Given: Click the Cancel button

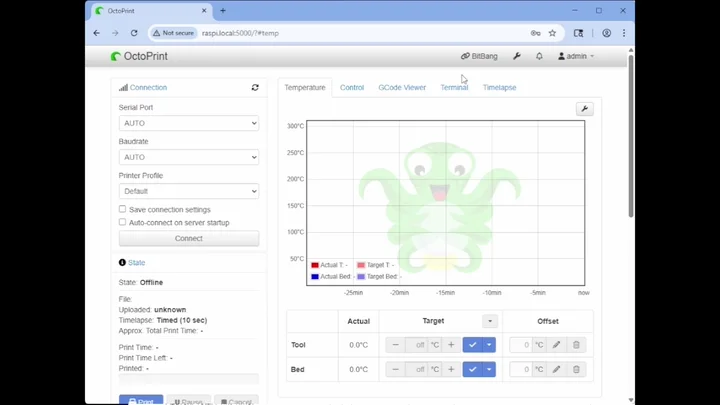Looking at the screenshot, I should point(236,400).
